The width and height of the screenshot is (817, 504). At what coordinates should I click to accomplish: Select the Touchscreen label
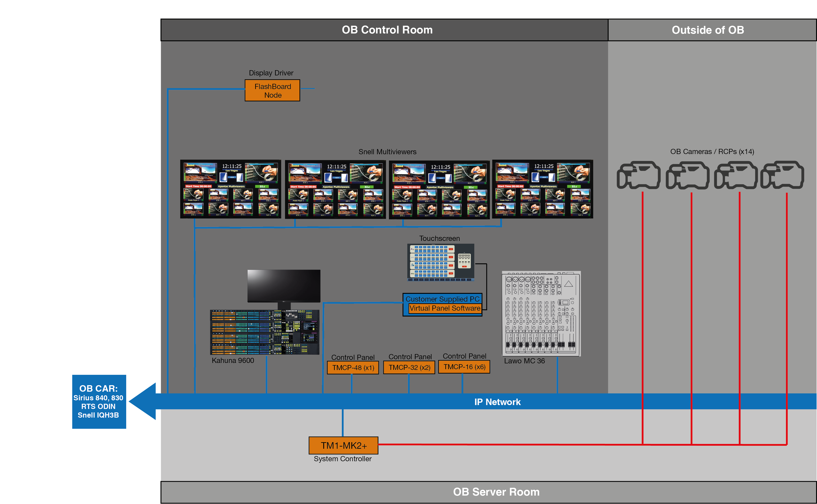point(439,238)
